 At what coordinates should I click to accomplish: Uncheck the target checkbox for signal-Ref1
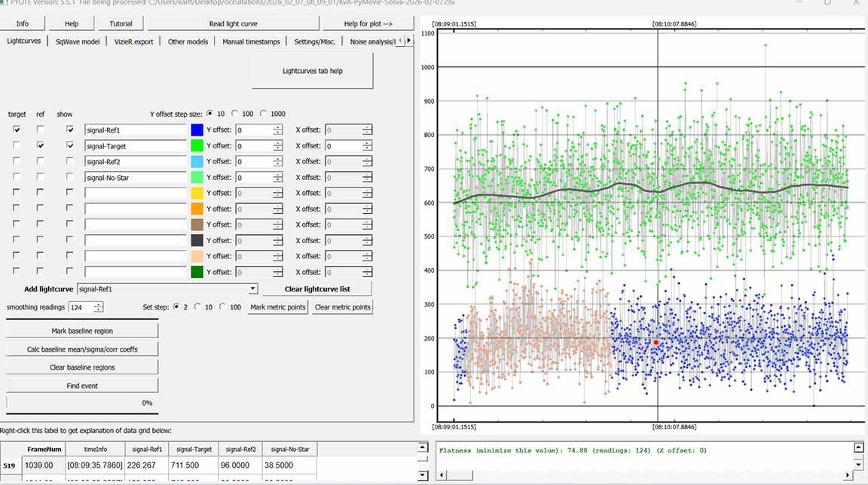(17, 130)
